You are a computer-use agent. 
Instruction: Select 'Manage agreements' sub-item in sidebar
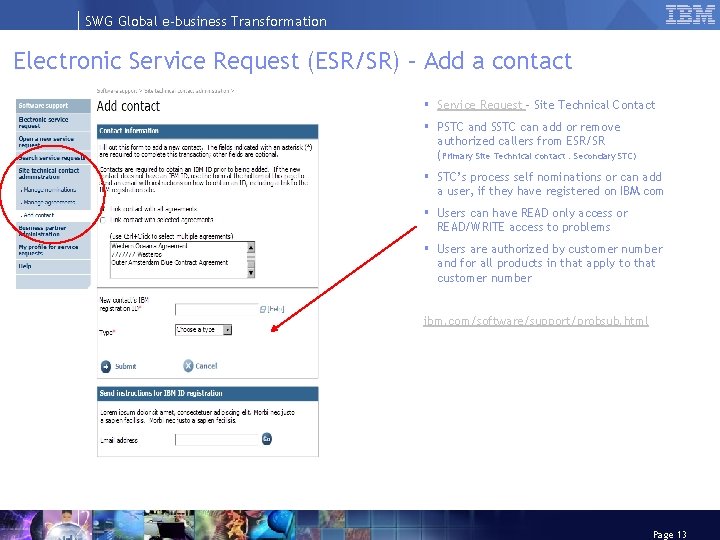click(49, 202)
